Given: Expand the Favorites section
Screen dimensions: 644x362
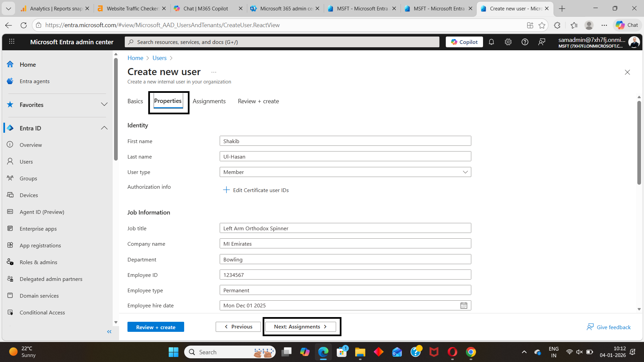Looking at the screenshot, I should (104, 105).
